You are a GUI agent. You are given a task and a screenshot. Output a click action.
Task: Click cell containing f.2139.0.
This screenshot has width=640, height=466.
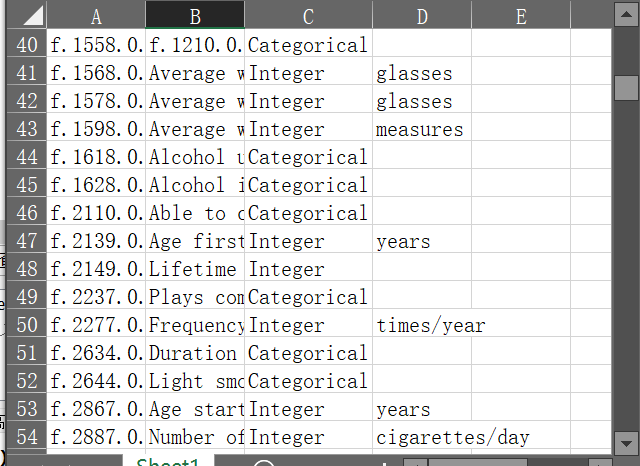pos(96,241)
